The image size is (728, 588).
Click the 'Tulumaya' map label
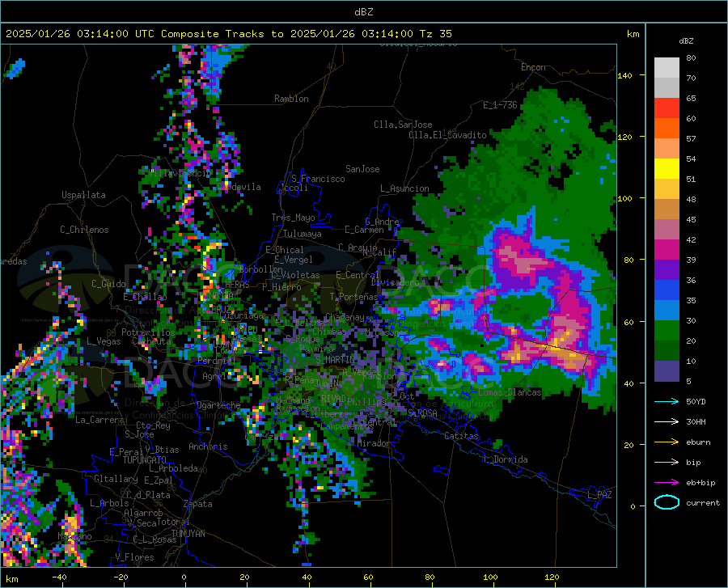click(302, 234)
